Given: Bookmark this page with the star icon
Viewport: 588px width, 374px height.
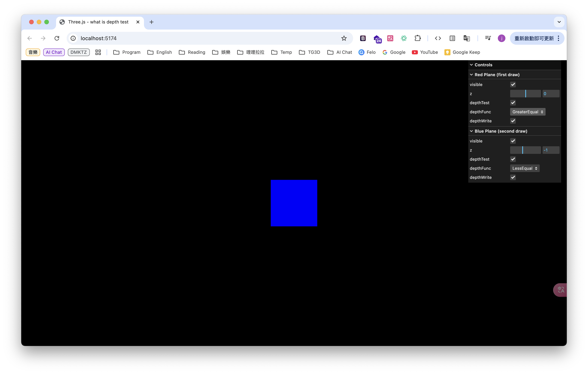Looking at the screenshot, I should pos(344,38).
